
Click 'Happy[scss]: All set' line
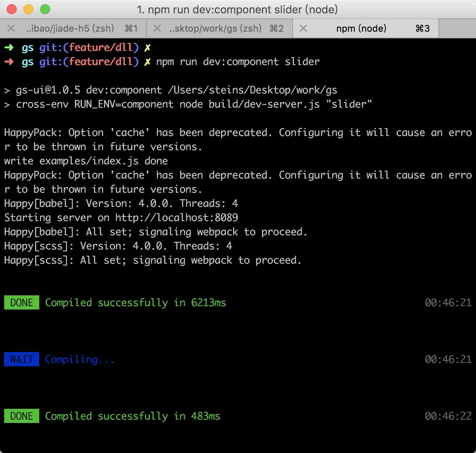click(x=153, y=260)
